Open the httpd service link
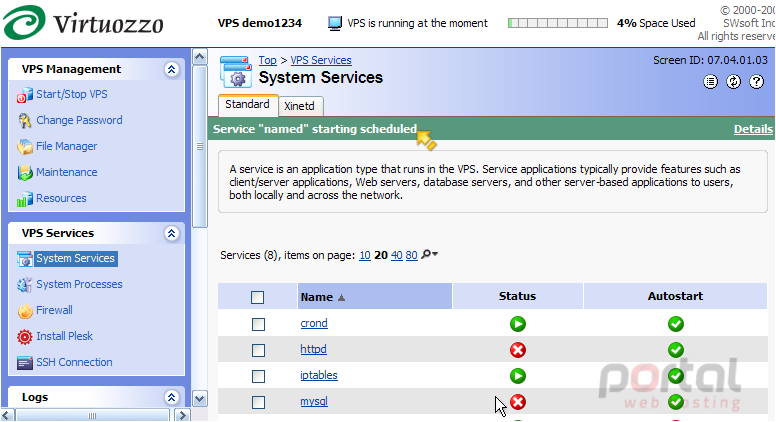Viewport: 776px width, 422px height. click(313, 349)
